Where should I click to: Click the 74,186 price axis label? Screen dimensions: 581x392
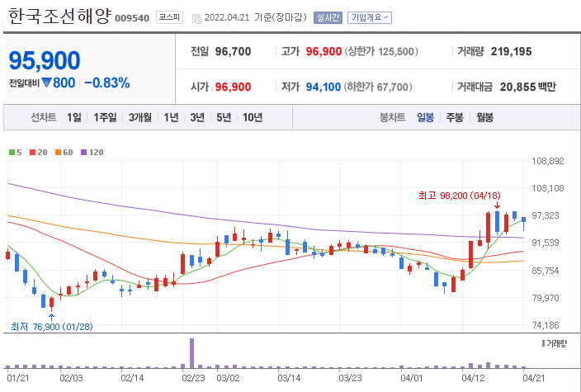546,325
